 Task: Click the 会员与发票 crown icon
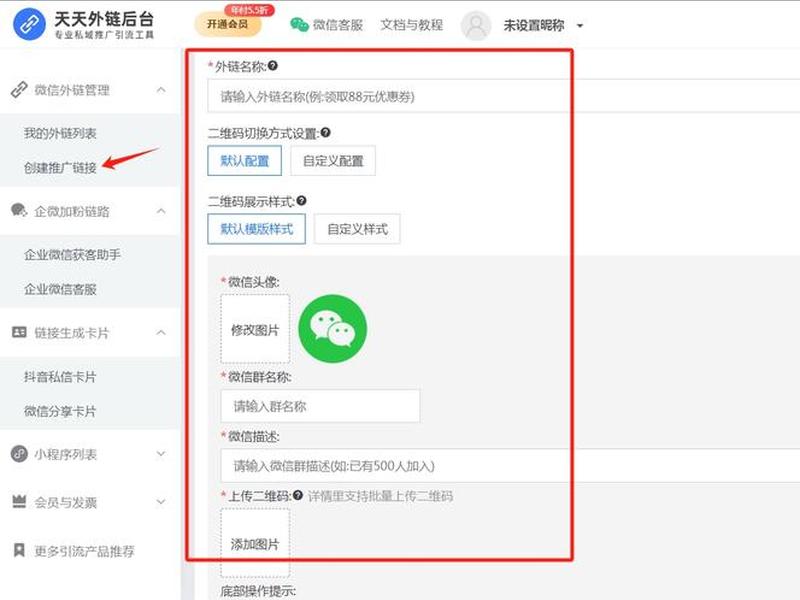pyautogui.click(x=19, y=502)
